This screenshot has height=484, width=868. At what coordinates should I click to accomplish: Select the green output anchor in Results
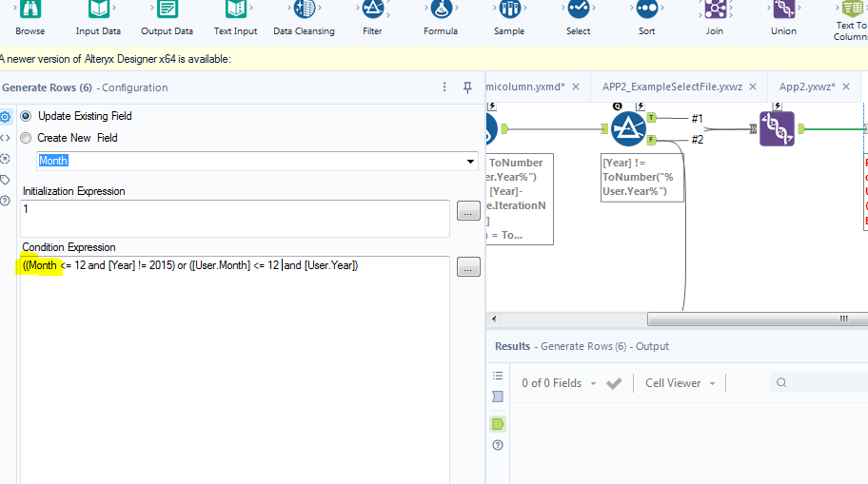pos(498,424)
